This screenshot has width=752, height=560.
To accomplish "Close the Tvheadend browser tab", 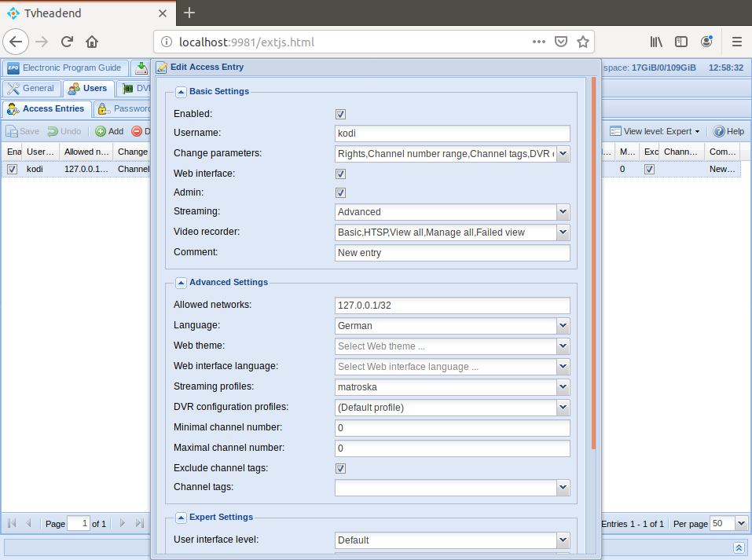I will (x=163, y=13).
